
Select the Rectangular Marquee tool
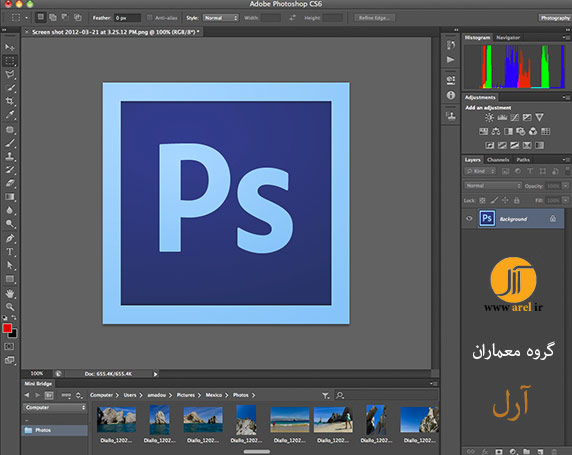[x=10, y=61]
